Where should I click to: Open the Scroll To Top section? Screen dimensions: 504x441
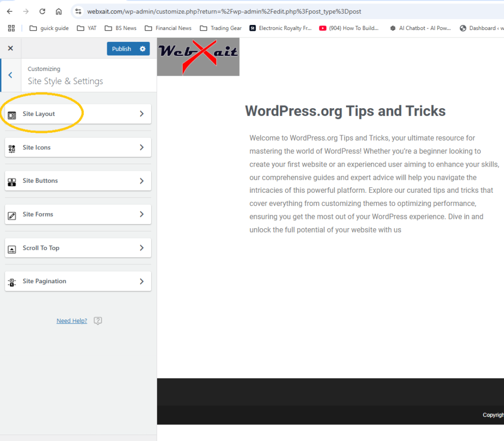[x=78, y=248]
